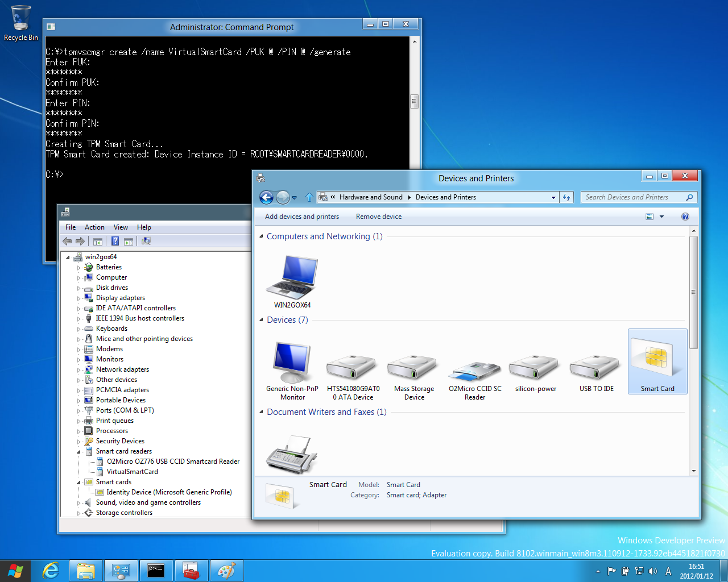
Task: Expand the Batteries node in device tree
Action: click(x=78, y=268)
